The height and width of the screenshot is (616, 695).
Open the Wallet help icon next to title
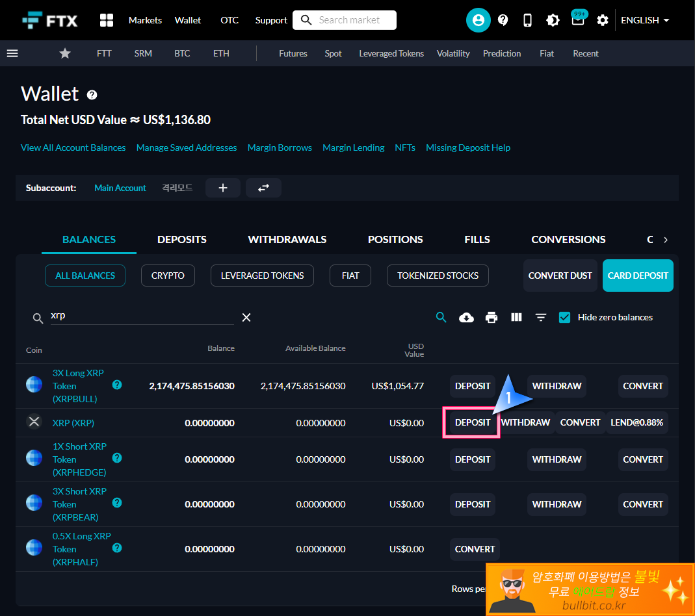[x=92, y=95]
